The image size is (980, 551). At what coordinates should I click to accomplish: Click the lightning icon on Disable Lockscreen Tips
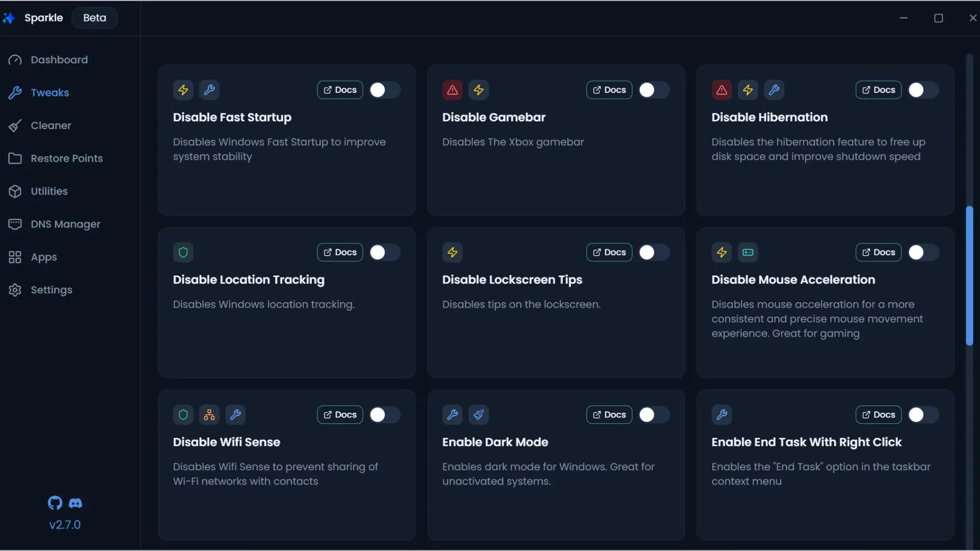tap(452, 253)
